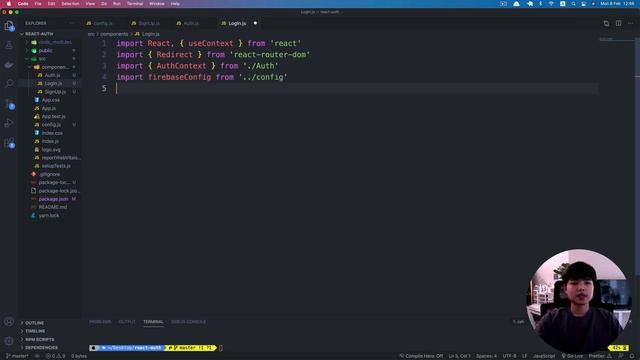
Task: Open the Accounts icon in activity bar
Action: coord(9,322)
